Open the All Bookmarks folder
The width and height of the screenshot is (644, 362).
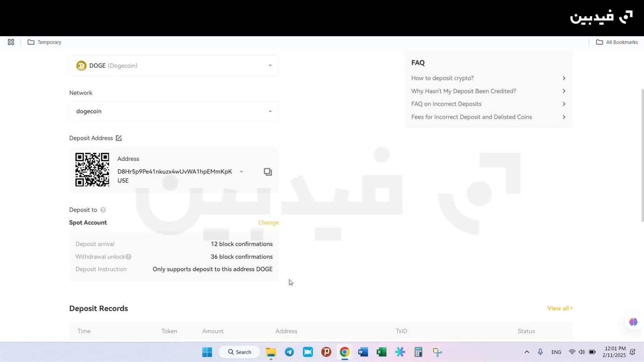click(617, 42)
